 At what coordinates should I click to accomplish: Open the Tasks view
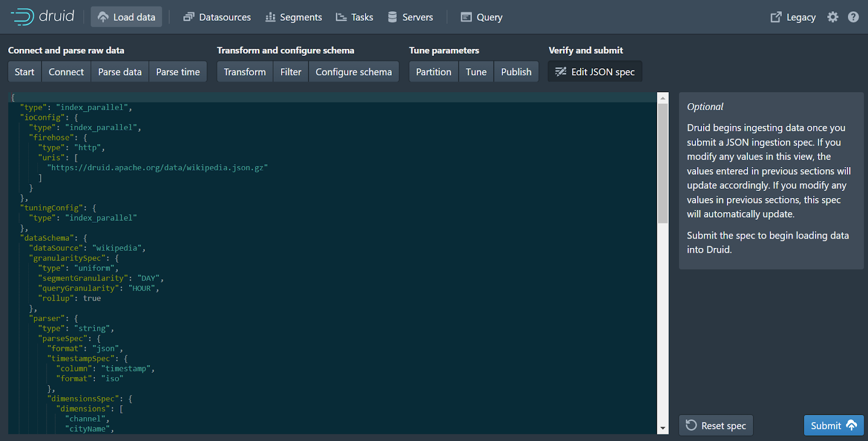pyautogui.click(x=354, y=17)
